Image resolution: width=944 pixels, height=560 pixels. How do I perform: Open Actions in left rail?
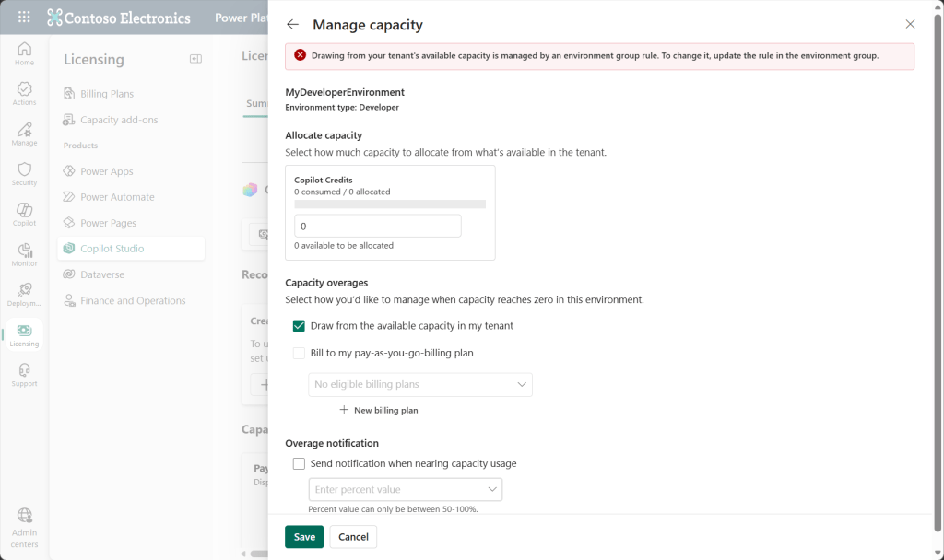[x=24, y=95]
